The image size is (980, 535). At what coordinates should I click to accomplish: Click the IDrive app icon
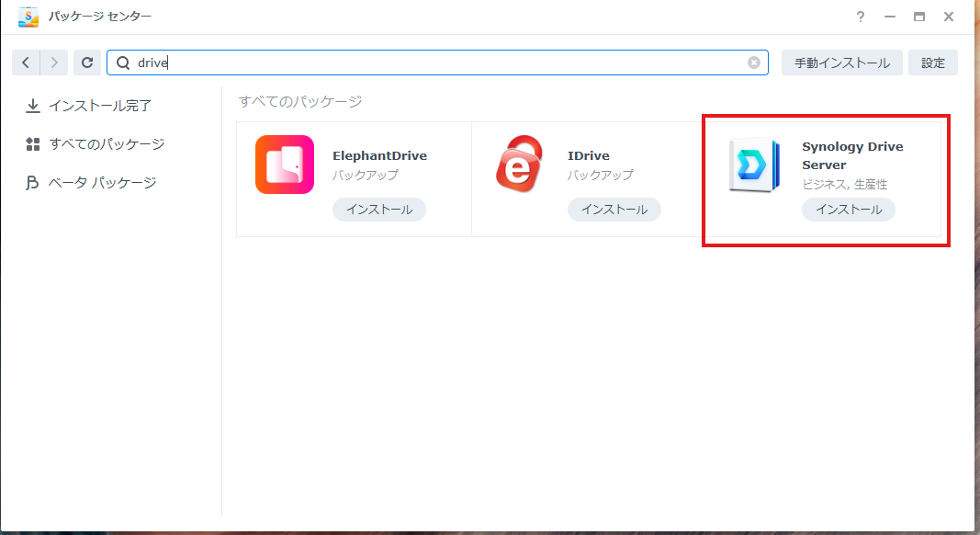(x=519, y=164)
